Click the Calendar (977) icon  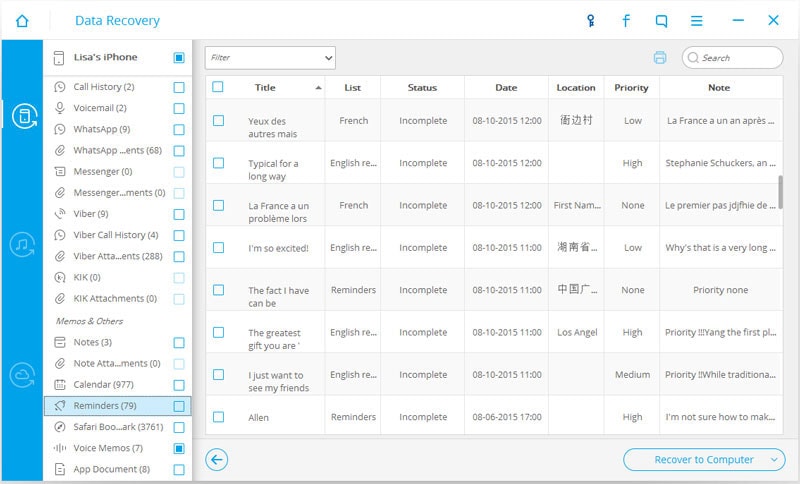click(x=60, y=385)
